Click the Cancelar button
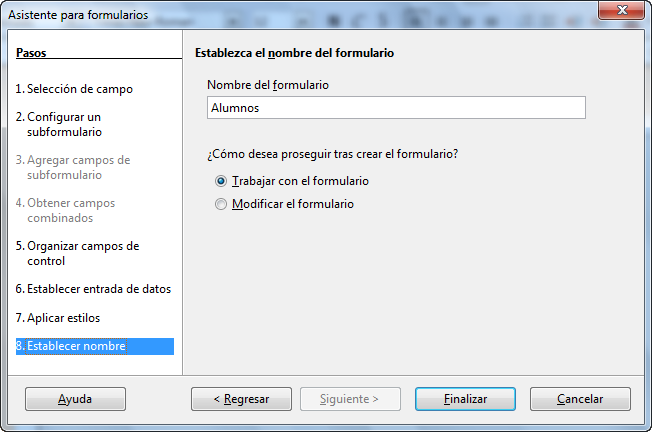Image resolution: width=652 pixels, height=432 pixels. [580, 399]
